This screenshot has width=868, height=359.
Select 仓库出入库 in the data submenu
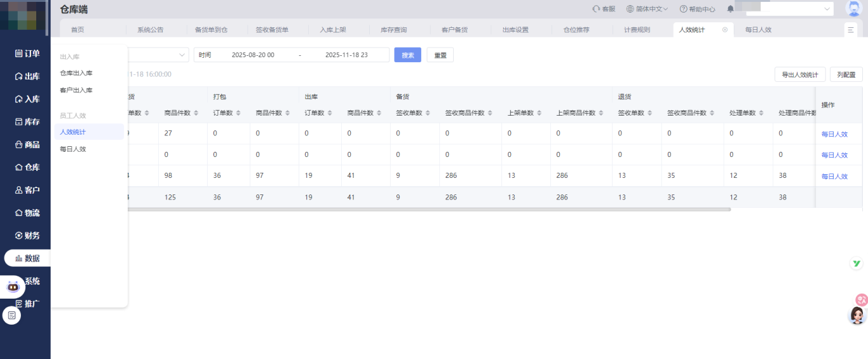(x=76, y=73)
